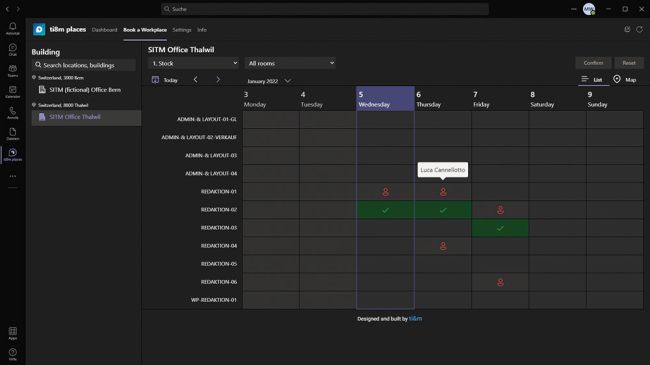Click the Reset button
Viewport: 650px width, 365px height.
click(x=629, y=63)
